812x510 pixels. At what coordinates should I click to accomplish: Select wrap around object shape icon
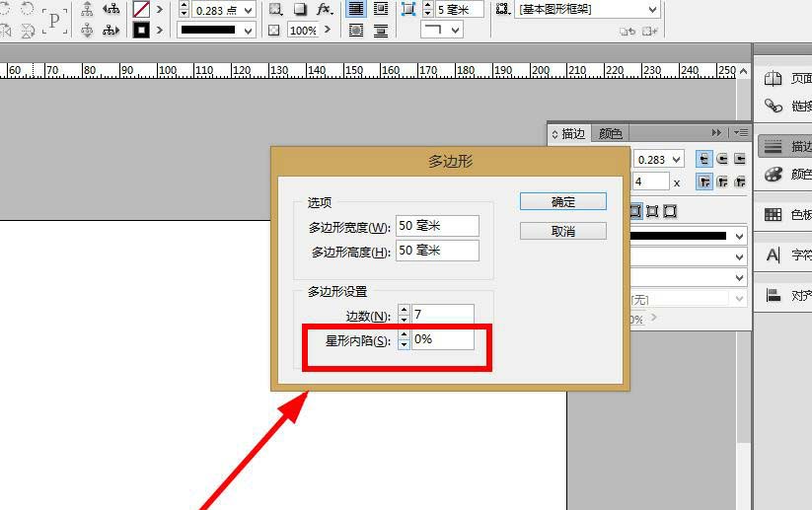point(356,31)
